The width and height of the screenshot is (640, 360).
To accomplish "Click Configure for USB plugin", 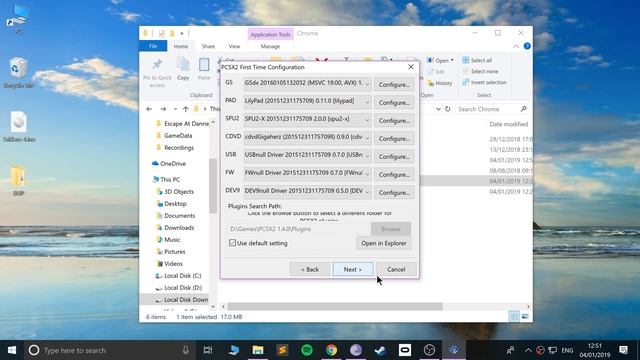I will coord(394,157).
